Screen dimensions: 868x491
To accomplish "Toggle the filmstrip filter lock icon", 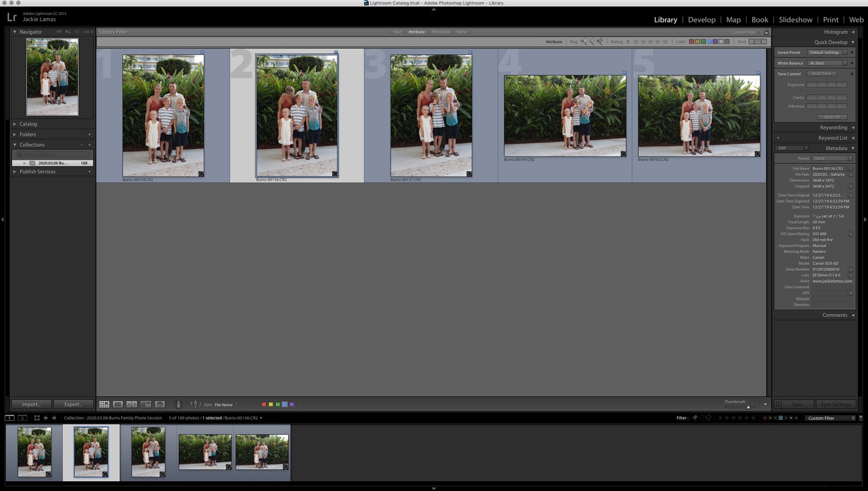I will 861,417.
